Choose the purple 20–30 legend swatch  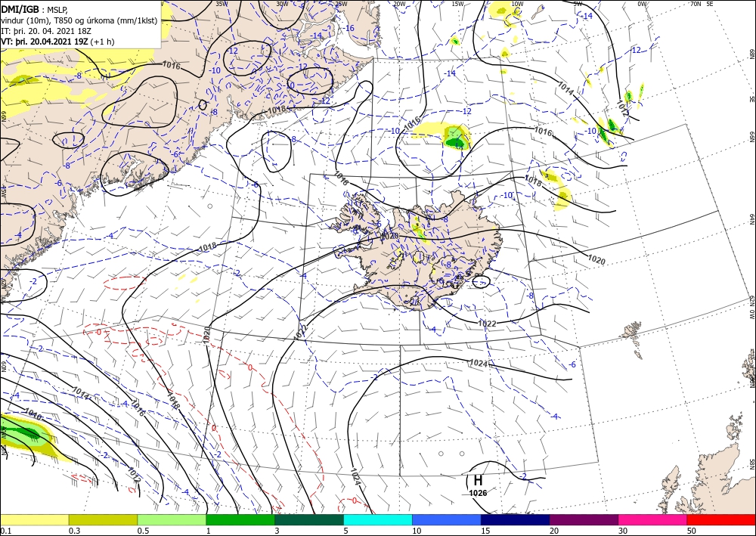point(584,519)
